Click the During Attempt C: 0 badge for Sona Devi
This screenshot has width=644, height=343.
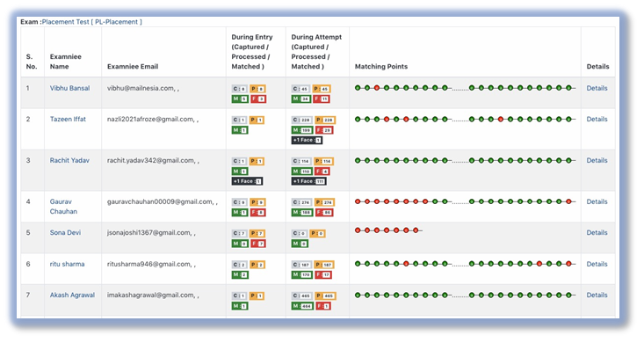click(299, 233)
